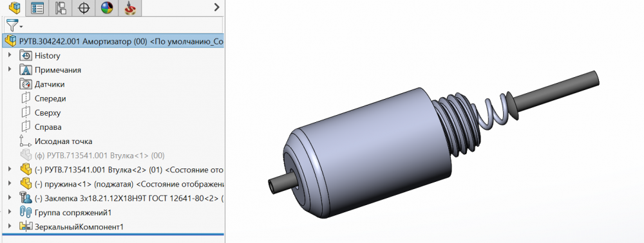Expand the Группа сопряжений1 mates folder
The image size is (644, 243).
10,212
